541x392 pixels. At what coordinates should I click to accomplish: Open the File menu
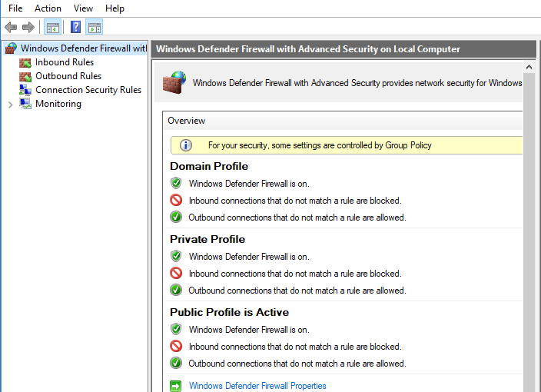tap(15, 8)
